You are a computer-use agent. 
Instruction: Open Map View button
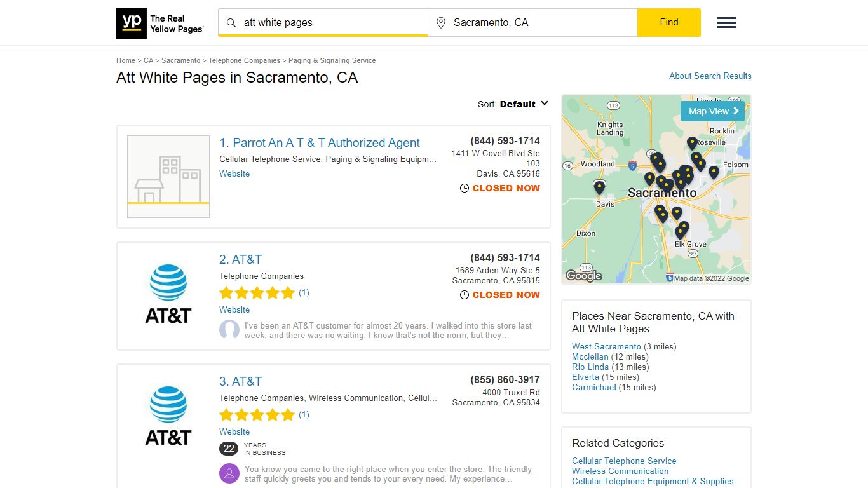[712, 111]
